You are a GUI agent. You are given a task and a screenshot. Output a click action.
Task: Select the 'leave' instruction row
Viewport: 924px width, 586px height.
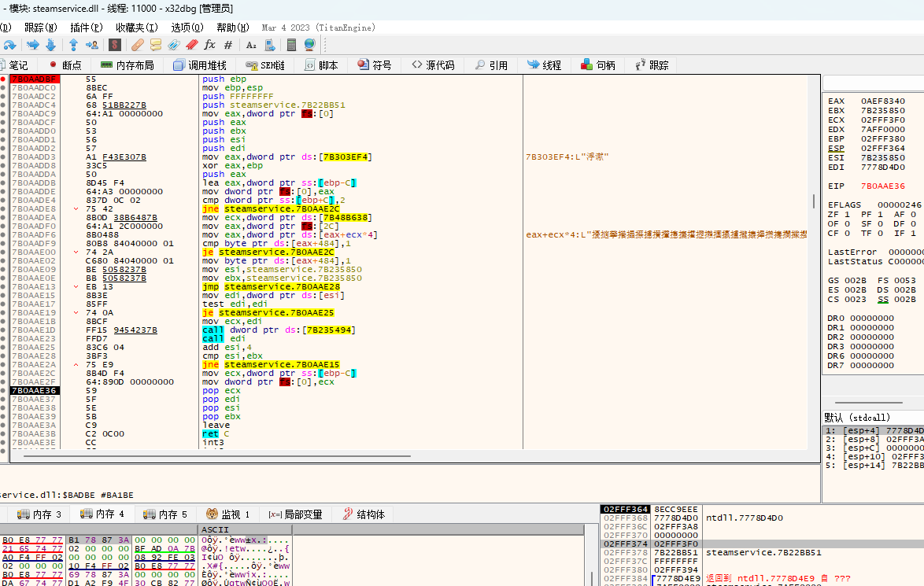(x=216, y=426)
